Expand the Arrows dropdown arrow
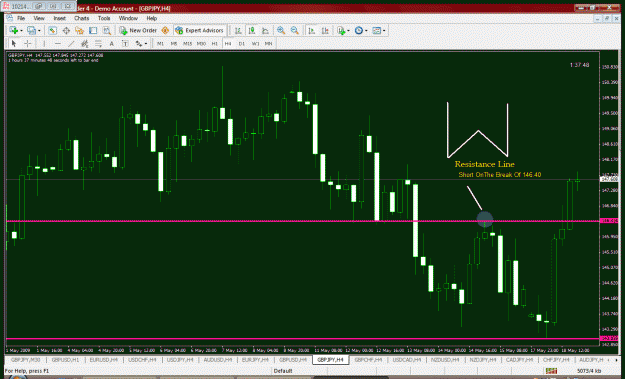Image resolution: width=625 pixels, height=379 pixels. pyautogui.click(x=146, y=44)
